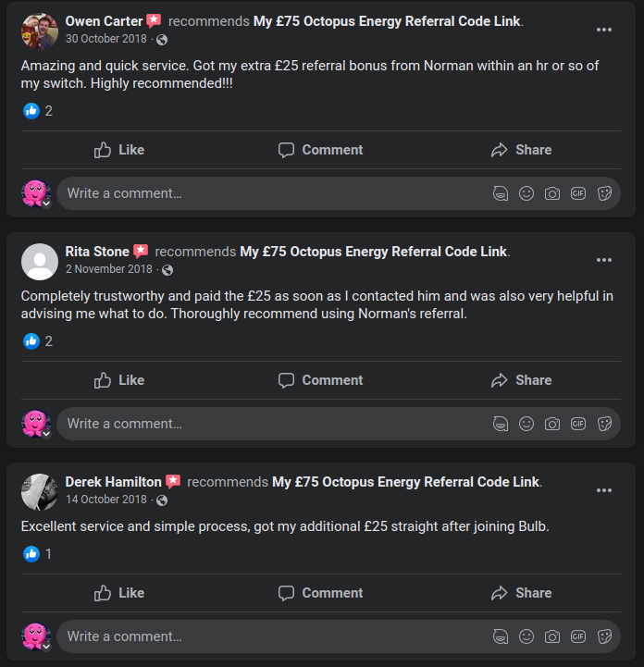This screenshot has height=667, width=644.
Task: Open the three-dot options menu on Rita Stone's post
Action: click(604, 260)
